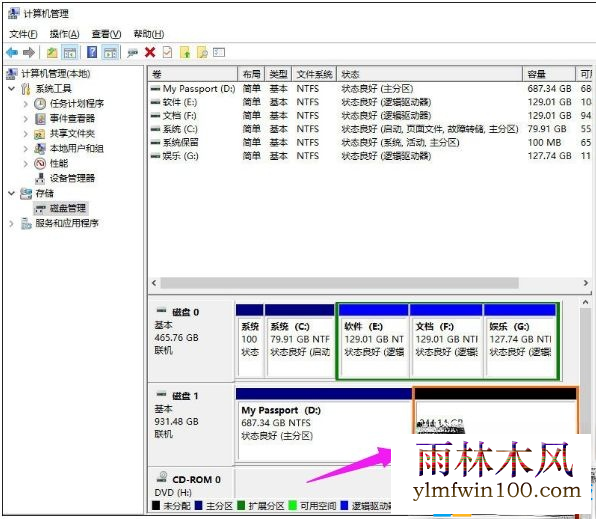
Task: Open the 查看(V) menu
Action: pyautogui.click(x=106, y=34)
